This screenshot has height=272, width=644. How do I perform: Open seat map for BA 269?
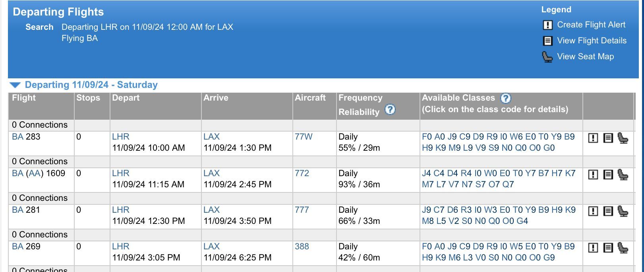coord(623,248)
